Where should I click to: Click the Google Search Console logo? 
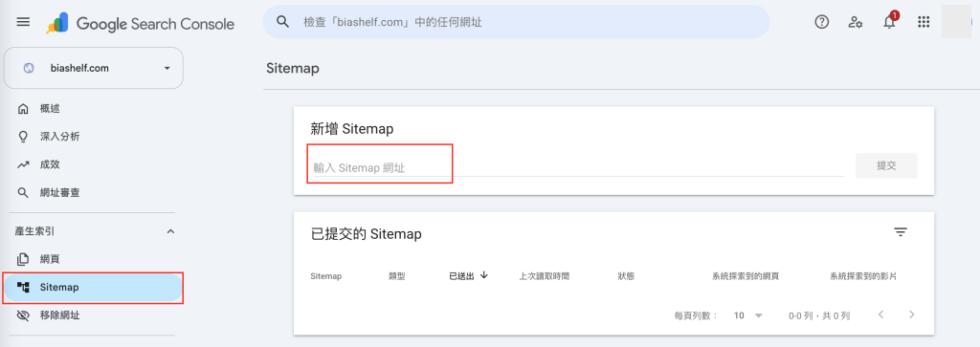click(140, 24)
